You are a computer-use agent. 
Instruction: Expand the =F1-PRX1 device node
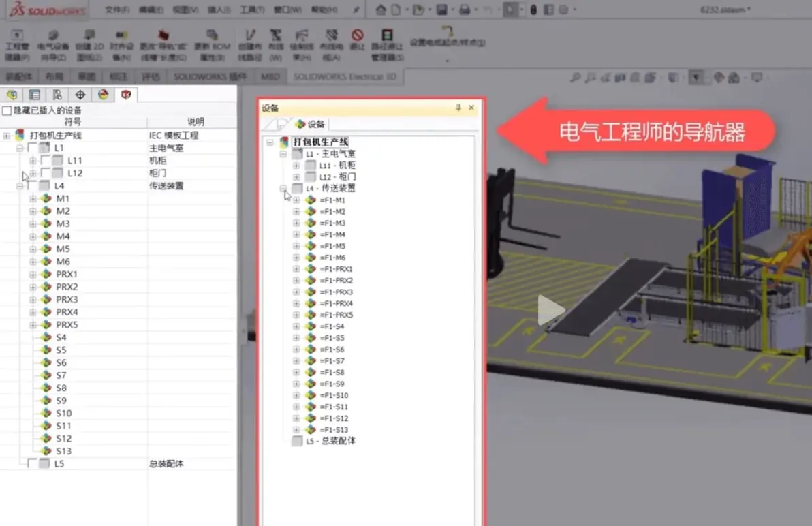(x=296, y=269)
